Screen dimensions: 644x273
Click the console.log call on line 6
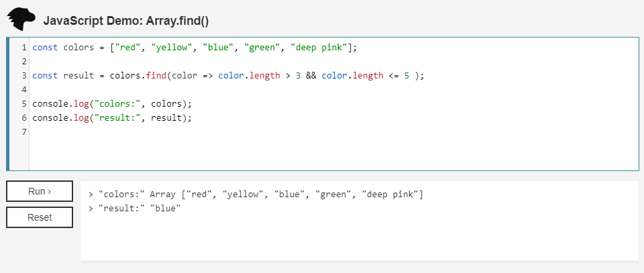(60, 118)
